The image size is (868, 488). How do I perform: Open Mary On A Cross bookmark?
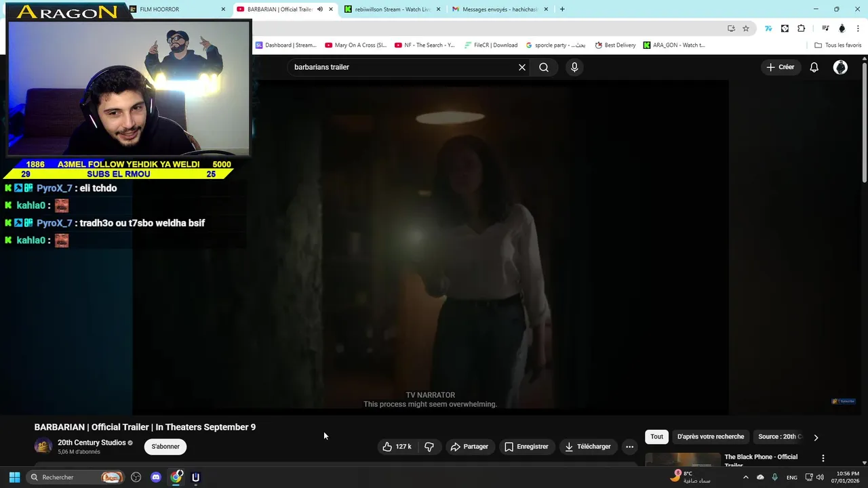coord(356,45)
